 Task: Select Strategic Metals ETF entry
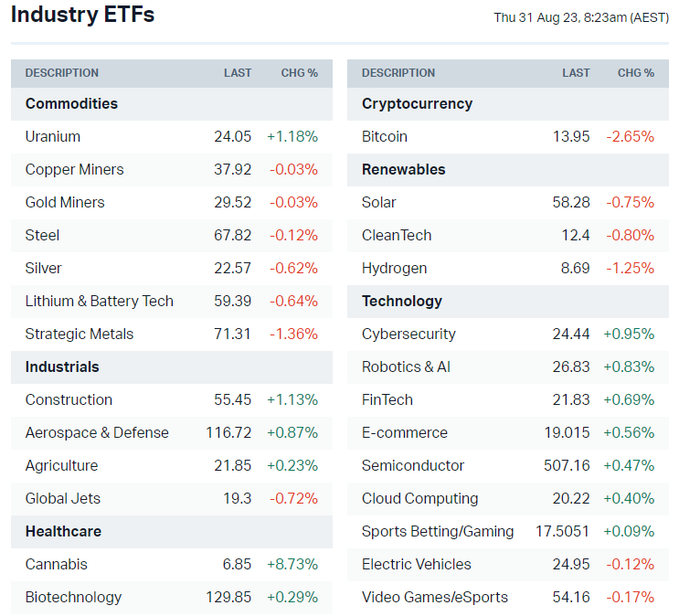80,334
